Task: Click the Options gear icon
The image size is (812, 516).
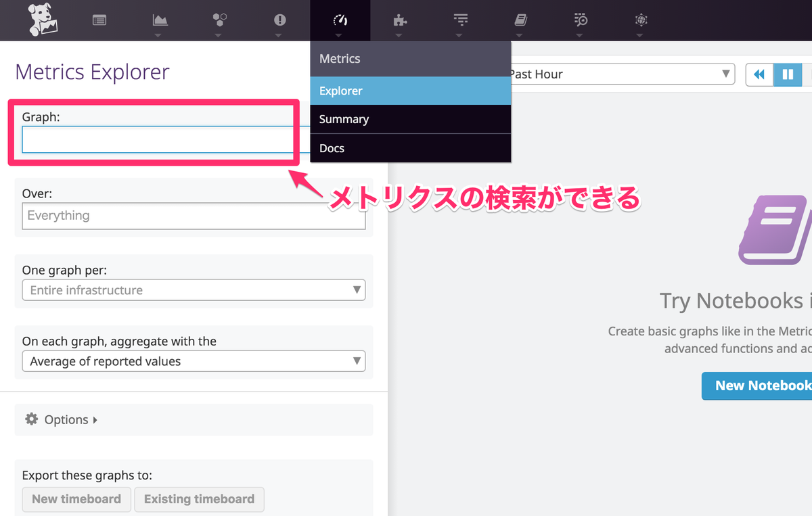Action: point(32,419)
